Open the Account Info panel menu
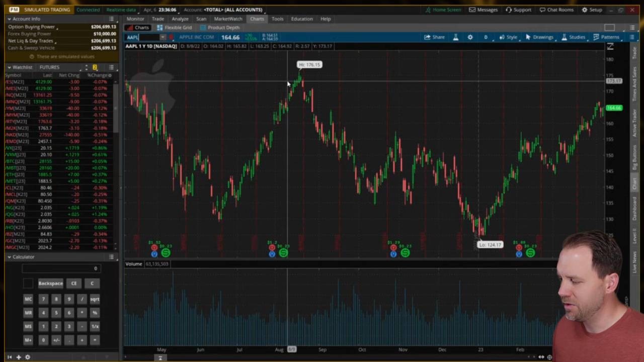The height and width of the screenshot is (362, 644). pyautogui.click(x=111, y=19)
